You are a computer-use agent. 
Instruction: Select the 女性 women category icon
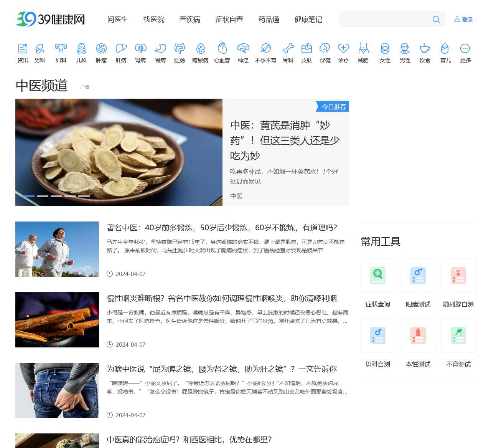tap(385, 48)
